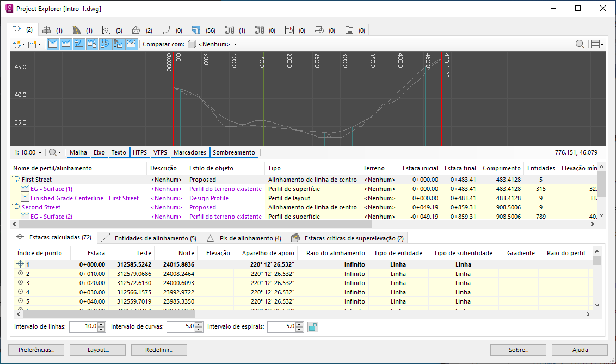The height and width of the screenshot is (364, 616).
Task: Open the corridors tab with road icon
Action: pyautogui.click(x=82, y=30)
